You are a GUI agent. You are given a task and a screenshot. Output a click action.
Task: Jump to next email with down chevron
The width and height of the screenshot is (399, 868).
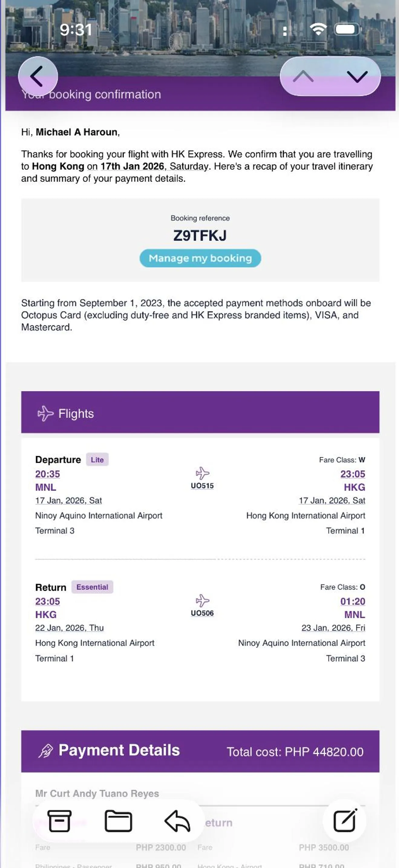pyautogui.click(x=357, y=77)
